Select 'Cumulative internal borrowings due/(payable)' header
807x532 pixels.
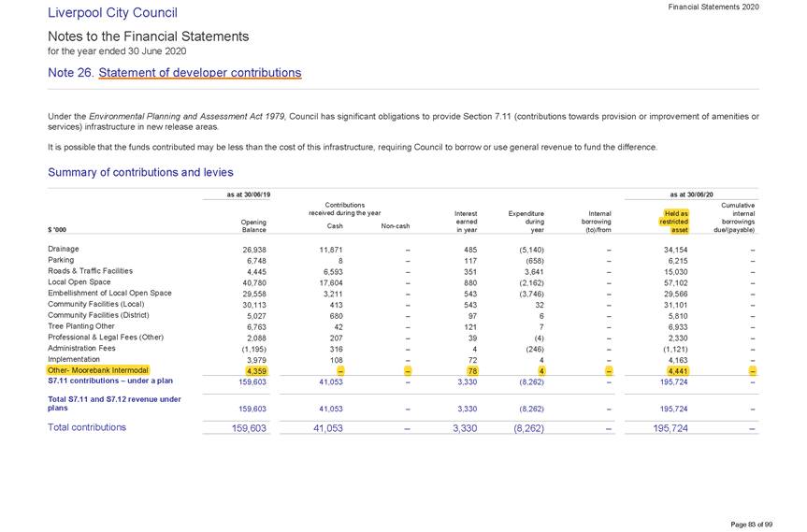734,218
